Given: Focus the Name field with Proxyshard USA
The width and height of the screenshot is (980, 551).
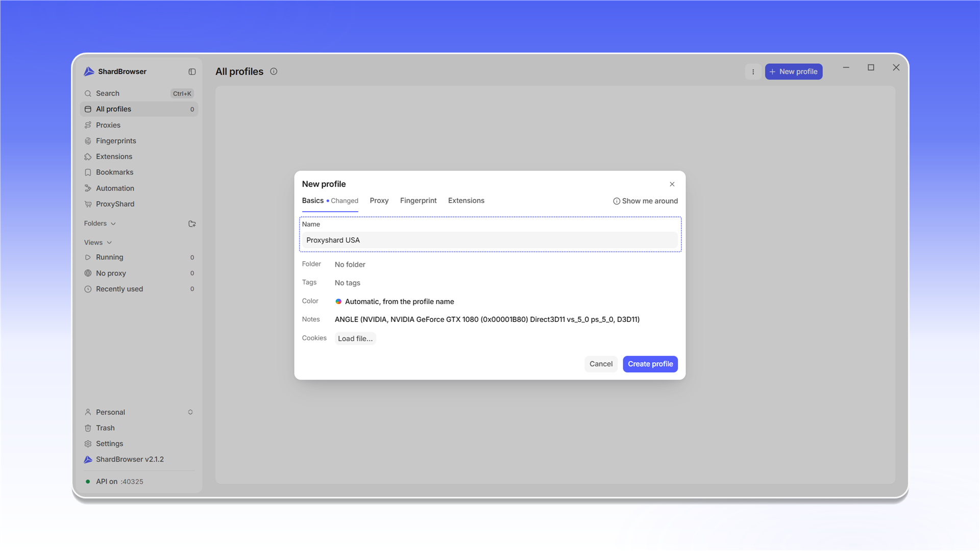Looking at the screenshot, I should click(490, 240).
